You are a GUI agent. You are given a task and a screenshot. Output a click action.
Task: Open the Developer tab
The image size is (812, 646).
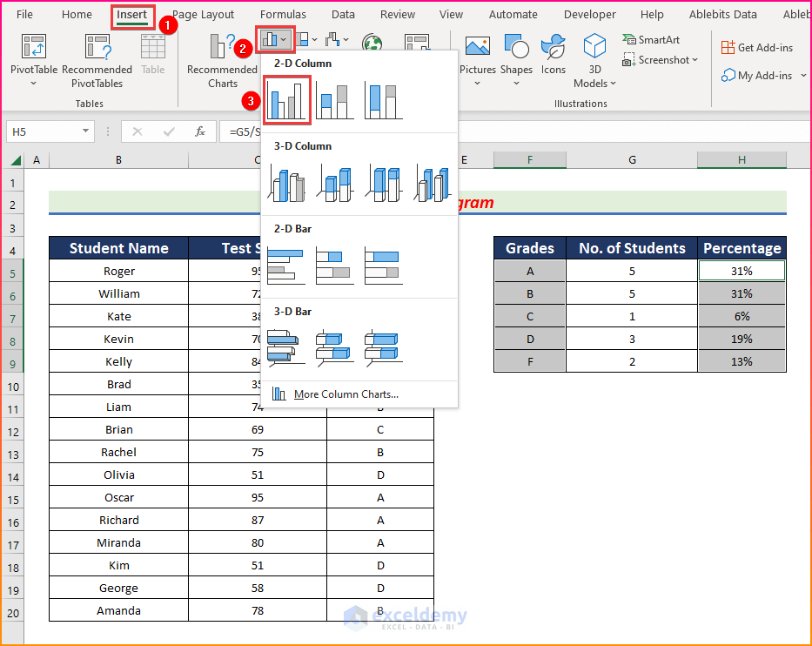coord(589,14)
